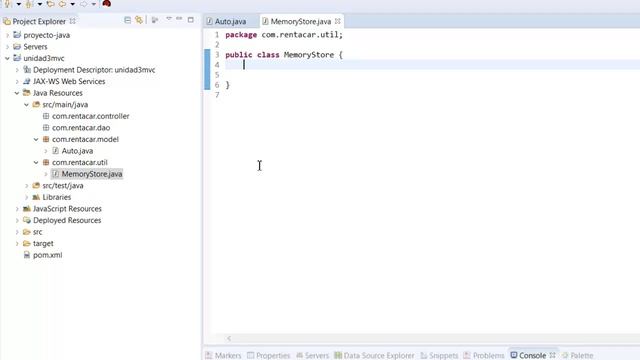Select the Servers project icon
This screenshot has width=640, height=360.
tap(17, 47)
